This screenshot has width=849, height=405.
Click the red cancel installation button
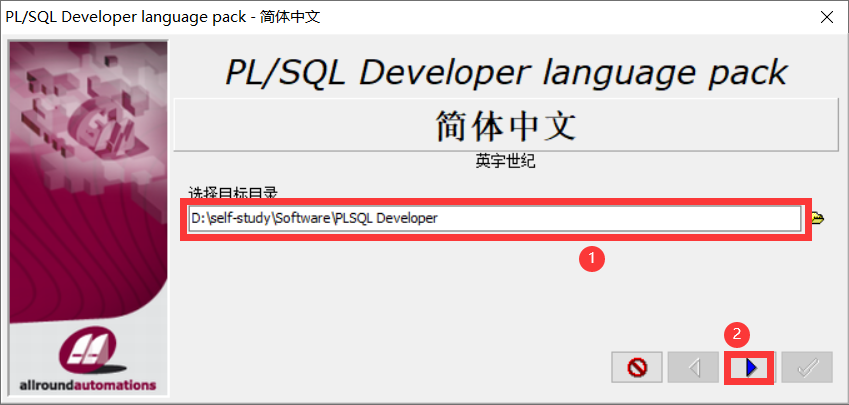coord(637,368)
